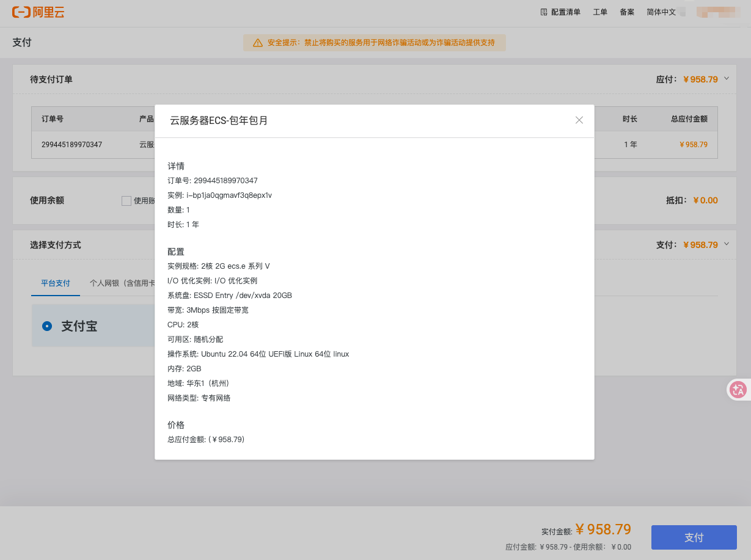Click the blue 支付 button
This screenshot has width=751, height=560.
(x=694, y=537)
